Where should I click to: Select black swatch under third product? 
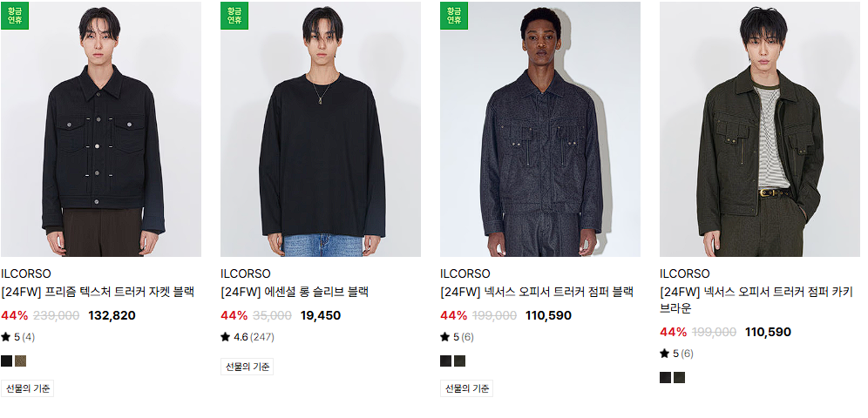pos(445,361)
